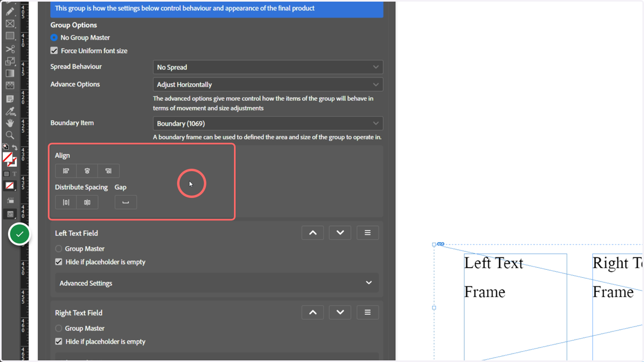Toggle Hide if empty for Left Text Field
Image resolution: width=644 pixels, height=362 pixels.
[58, 262]
